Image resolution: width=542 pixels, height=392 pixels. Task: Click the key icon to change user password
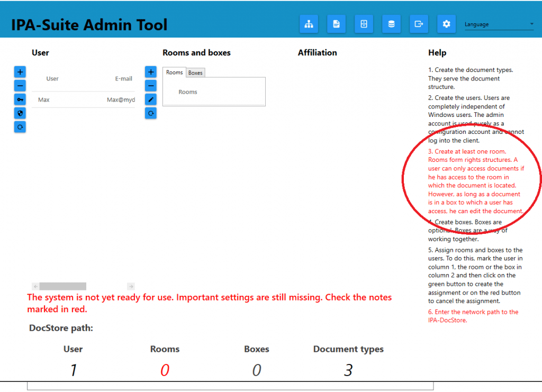(x=20, y=99)
